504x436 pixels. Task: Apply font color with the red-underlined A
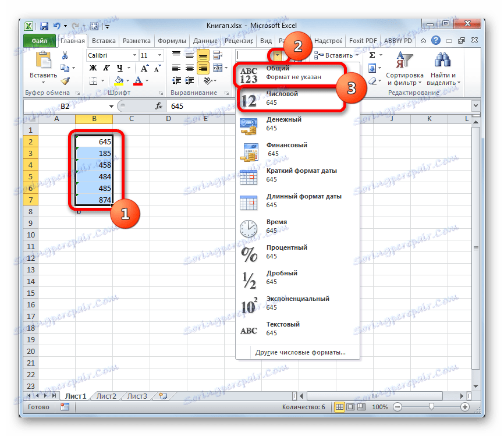pos(138,80)
